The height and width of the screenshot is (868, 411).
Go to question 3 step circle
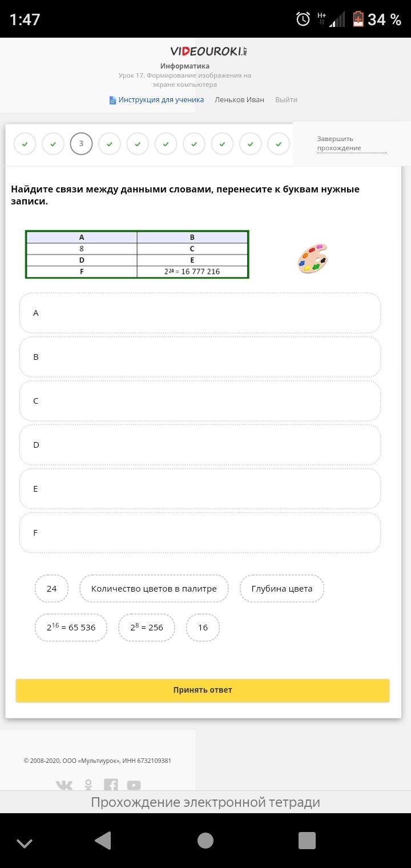click(81, 144)
